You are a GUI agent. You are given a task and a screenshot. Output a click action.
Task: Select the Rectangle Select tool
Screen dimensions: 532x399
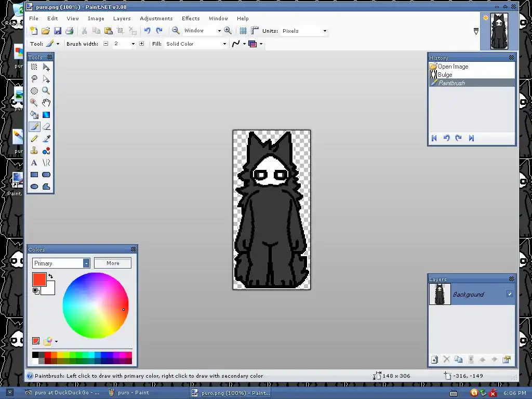click(x=34, y=67)
